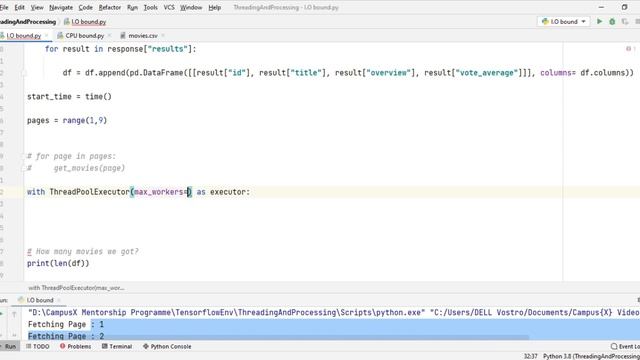Click the Python 3.8 interpreter status widget
640x360 pixels.
(591, 356)
